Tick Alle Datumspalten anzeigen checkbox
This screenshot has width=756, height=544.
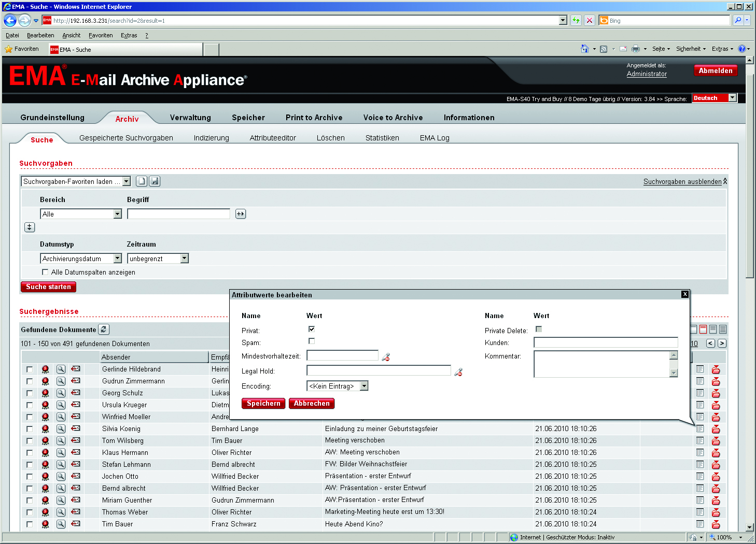[45, 272]
